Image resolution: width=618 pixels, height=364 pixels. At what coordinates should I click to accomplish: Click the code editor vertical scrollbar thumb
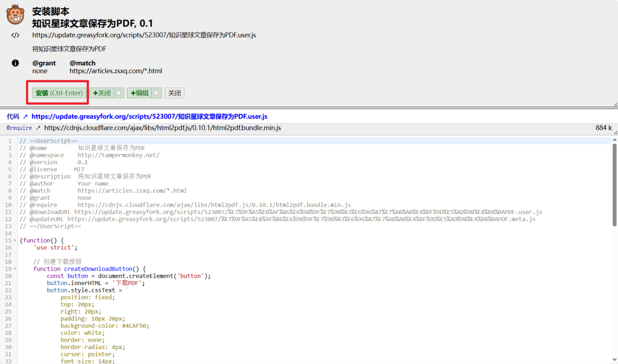point(614,184)
